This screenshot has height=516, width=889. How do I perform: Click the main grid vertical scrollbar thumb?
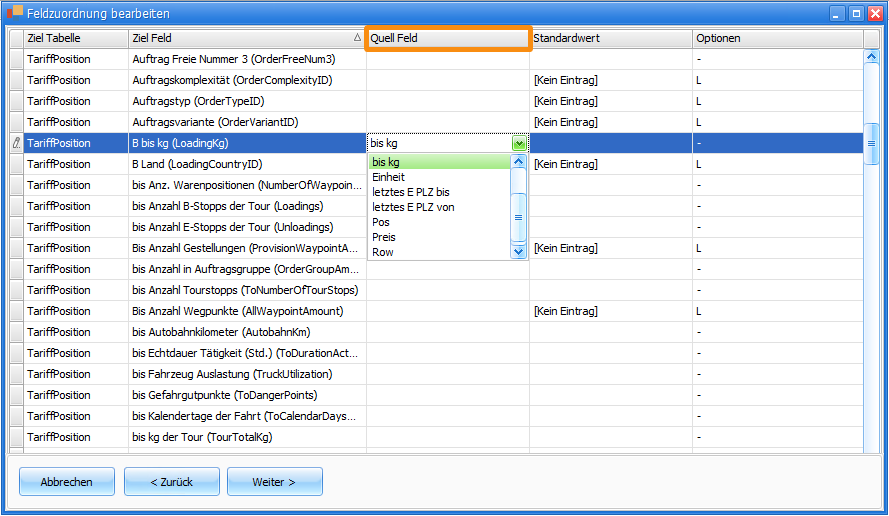(870, 143)
